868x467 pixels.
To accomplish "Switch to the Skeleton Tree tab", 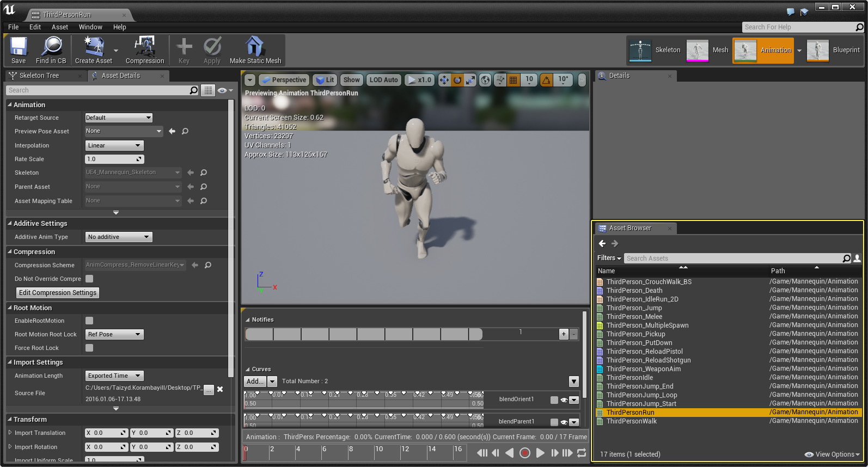I will coord(39,76).
